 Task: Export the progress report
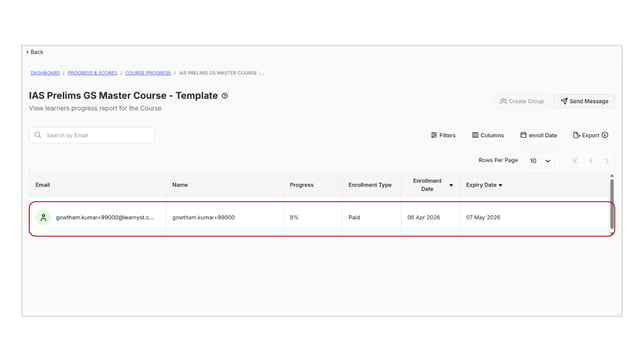pyautogui.click(x=586, y=135)
